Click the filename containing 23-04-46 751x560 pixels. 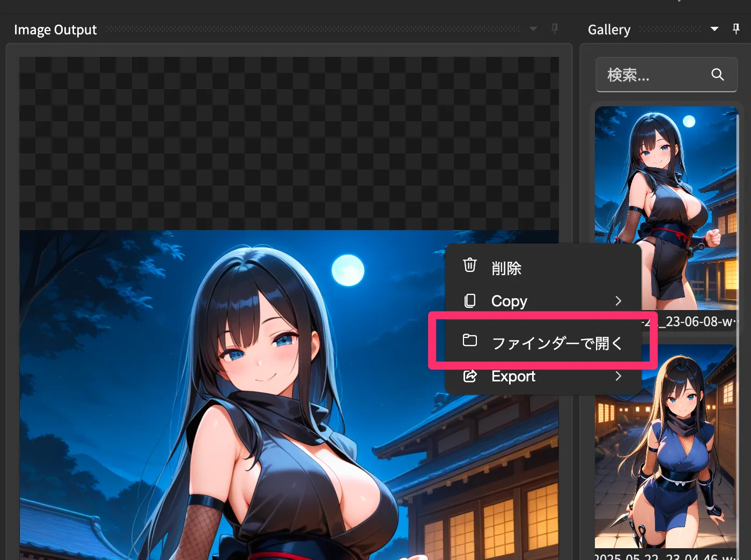666,556
